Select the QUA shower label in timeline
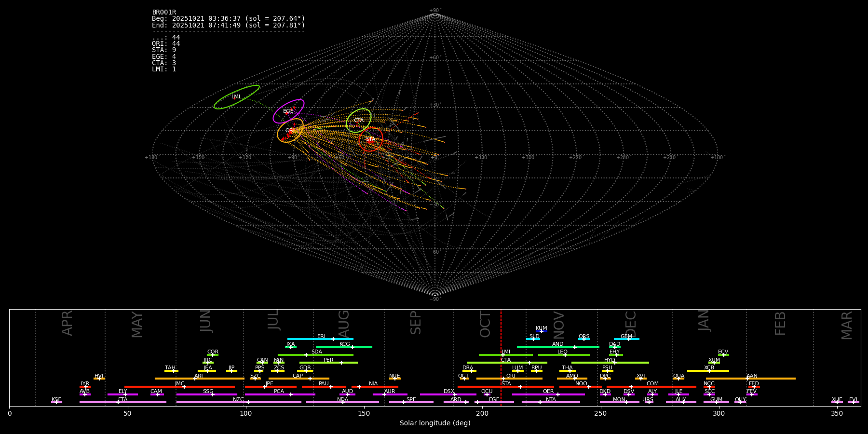This screenshot has width=868, height=434. 679,376
